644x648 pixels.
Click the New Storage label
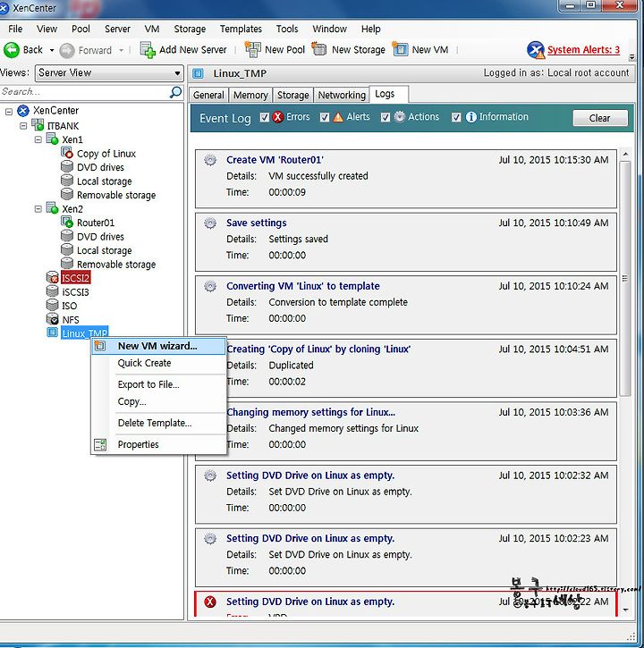(x=358, y=49)
